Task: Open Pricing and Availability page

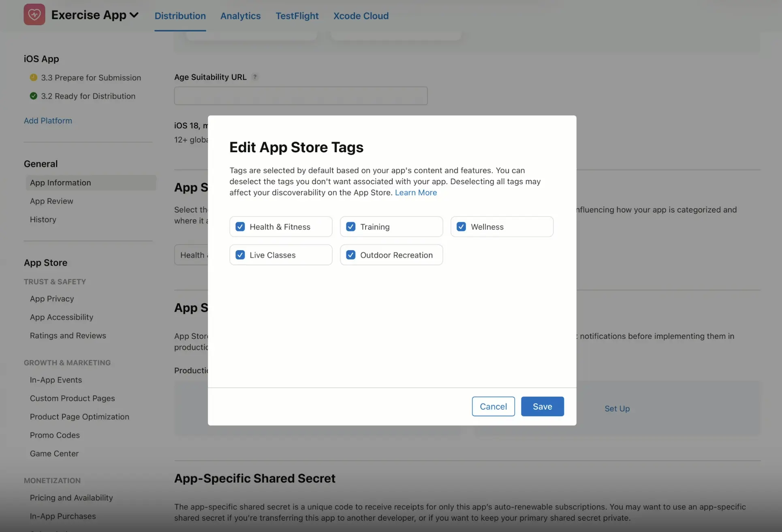Action: click(71, 498)
